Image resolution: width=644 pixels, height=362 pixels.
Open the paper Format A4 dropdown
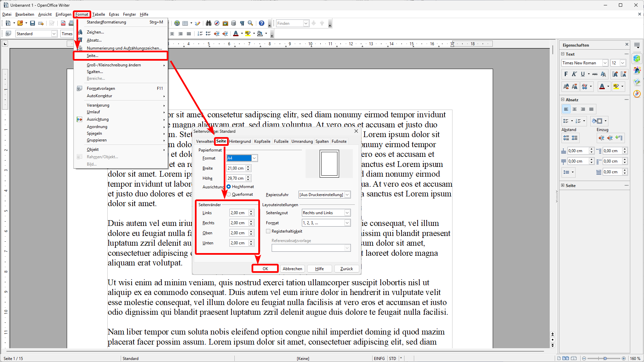(x=255, y=158)
